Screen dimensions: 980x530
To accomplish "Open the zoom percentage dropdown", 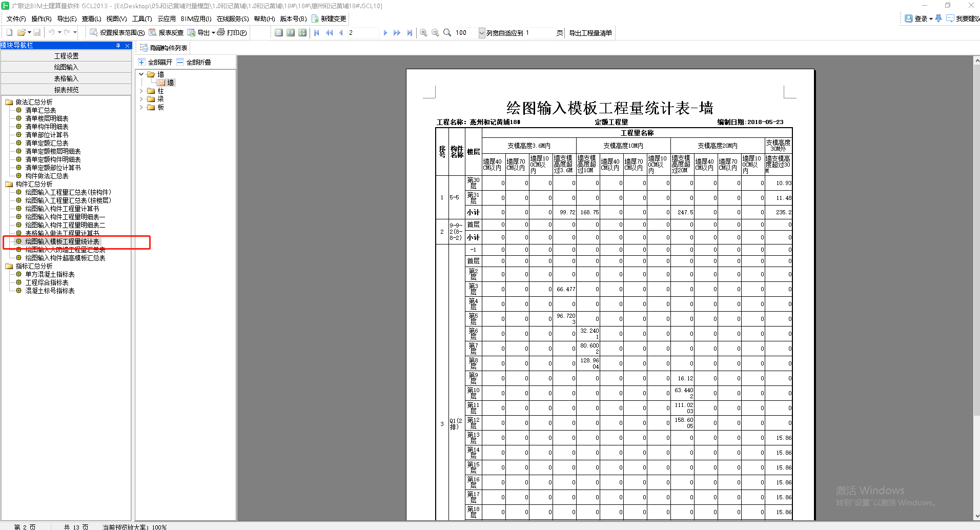I will (x=481, y=33).
